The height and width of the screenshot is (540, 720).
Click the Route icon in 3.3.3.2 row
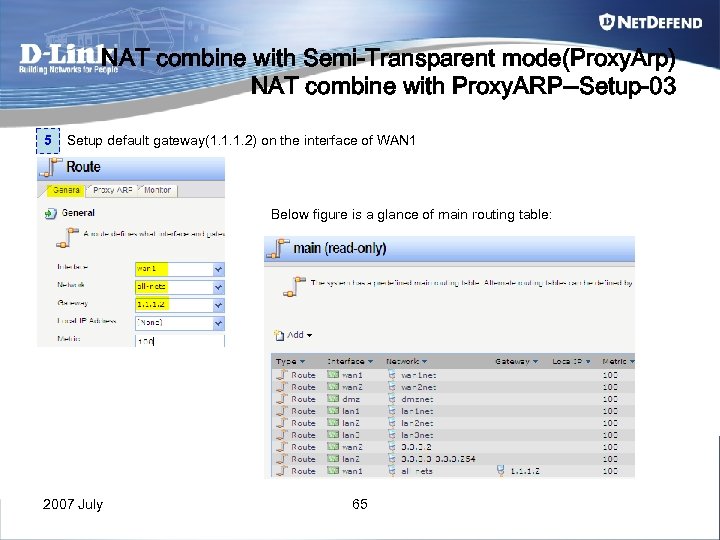point(281,446)
